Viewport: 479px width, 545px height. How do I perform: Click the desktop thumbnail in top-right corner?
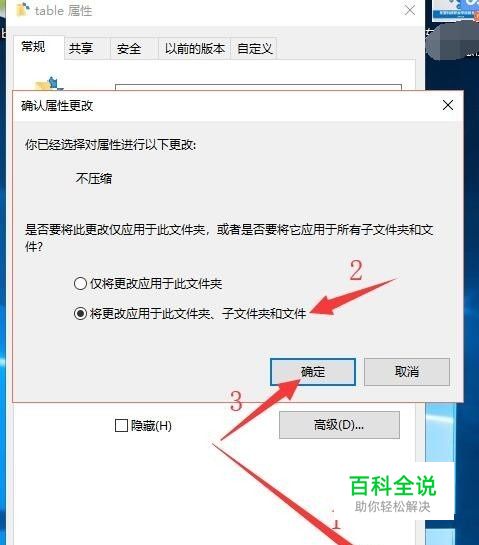[x=455, y=10]
